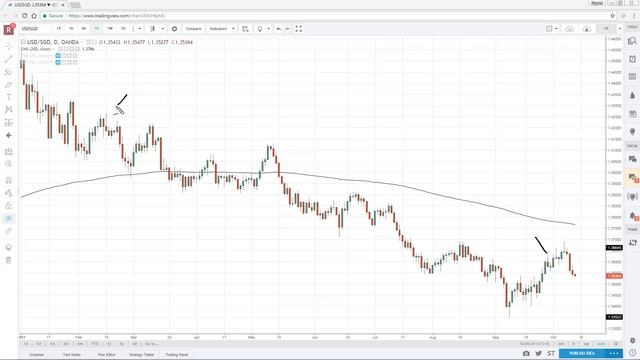The height and width of the screenshot is (360, 640).
Task: Open the ideas stream broadcast icon
Action: (632, 196)
